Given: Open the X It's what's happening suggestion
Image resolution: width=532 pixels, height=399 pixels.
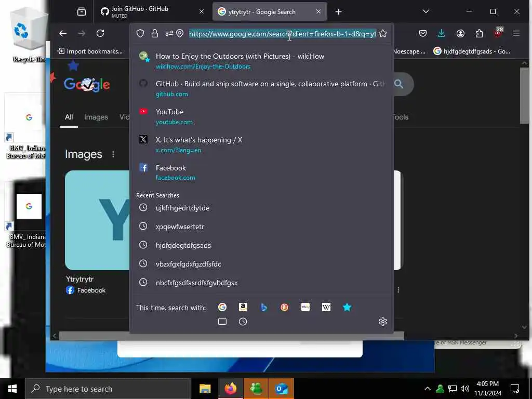Looking at the screenshot, I should 262,144.
